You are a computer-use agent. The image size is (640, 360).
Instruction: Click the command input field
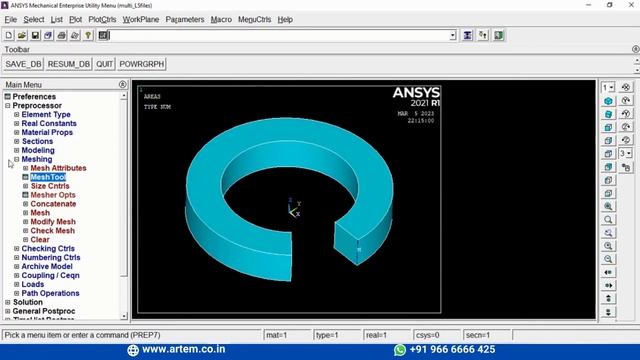click(279, 36)
